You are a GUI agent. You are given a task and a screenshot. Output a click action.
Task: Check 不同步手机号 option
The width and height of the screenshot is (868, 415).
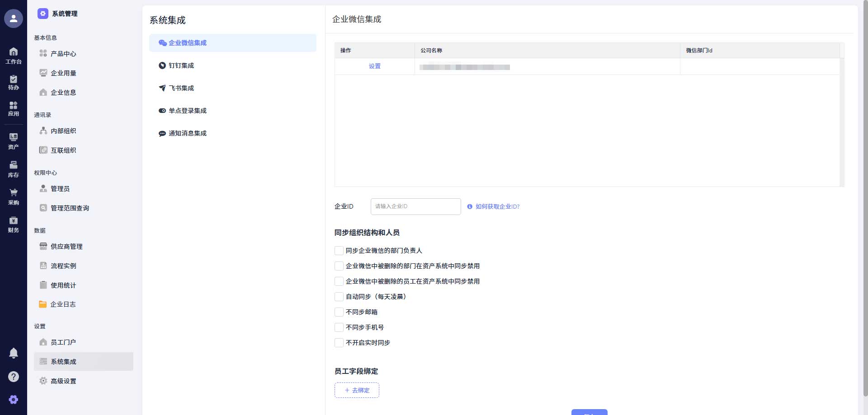[x=339, y=327]
